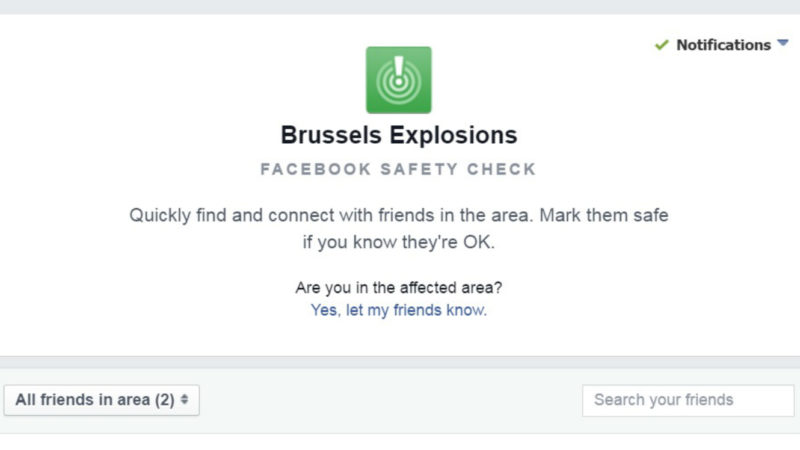This screenshot has width=800, height=450.
Task: Click the exclamation mark inside the green icon
Action: 399,69
